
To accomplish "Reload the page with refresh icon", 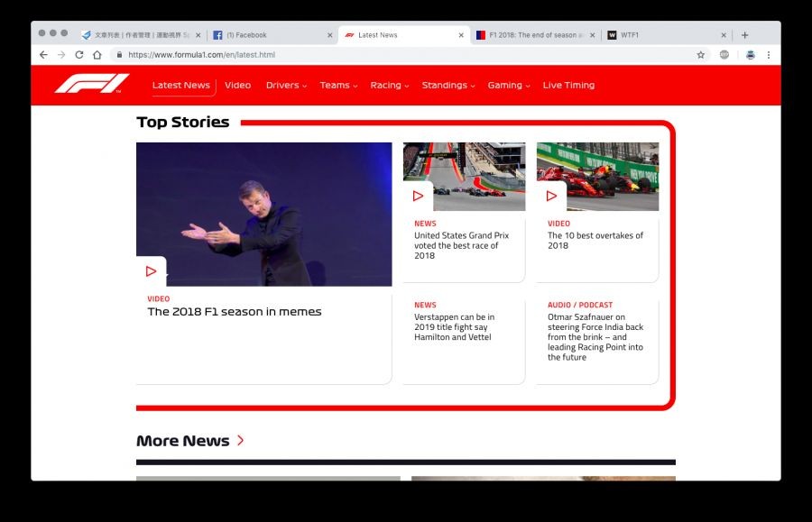I will pos(79,55).
